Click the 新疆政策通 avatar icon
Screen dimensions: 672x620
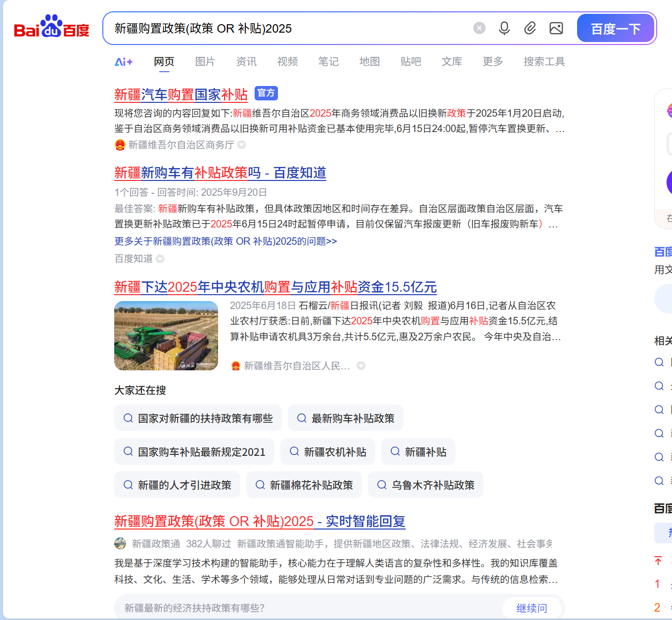click(x=120, y=544)
